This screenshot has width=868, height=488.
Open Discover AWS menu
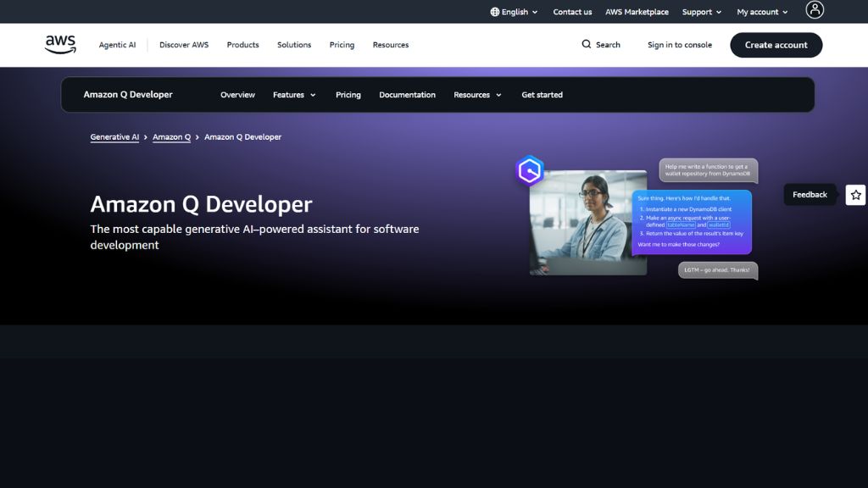(x=184, y=45)
